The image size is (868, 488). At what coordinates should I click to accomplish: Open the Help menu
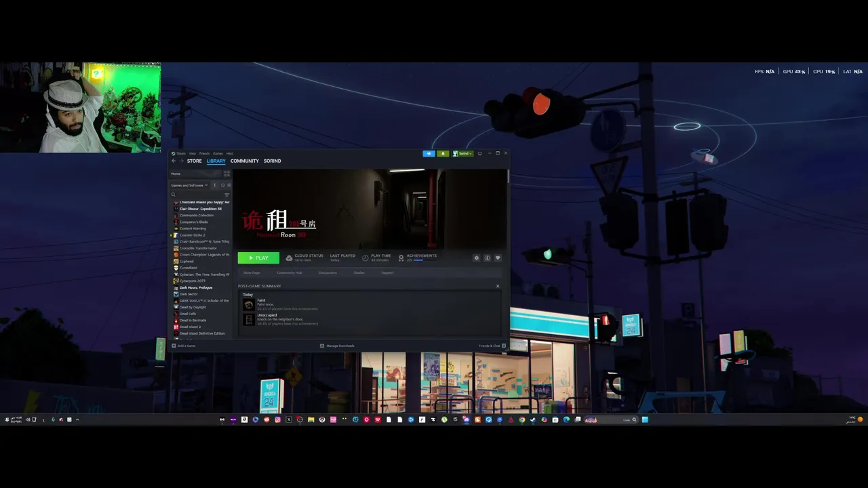230,154
